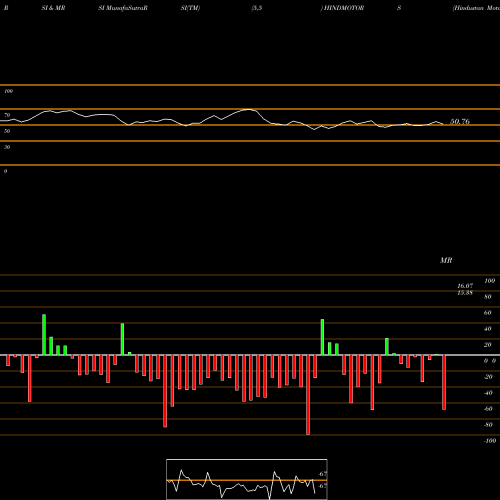Click the 70 level label on RSI axis

(7, 115)
